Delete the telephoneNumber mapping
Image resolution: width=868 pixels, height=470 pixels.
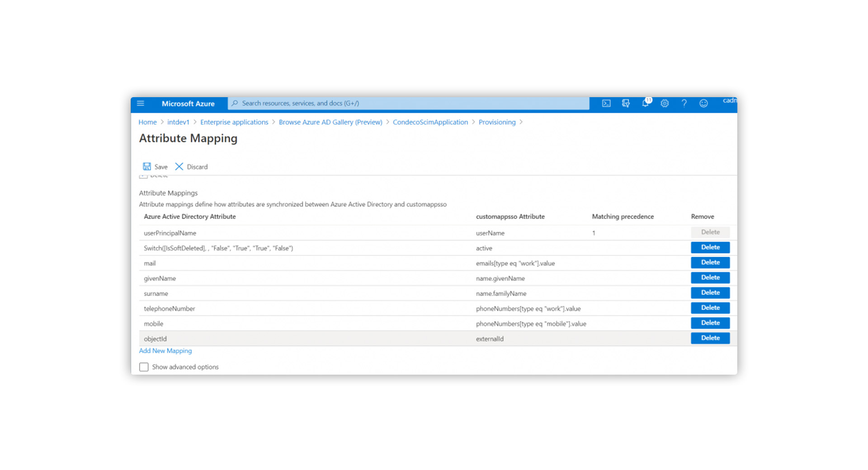tap(710, 308)
